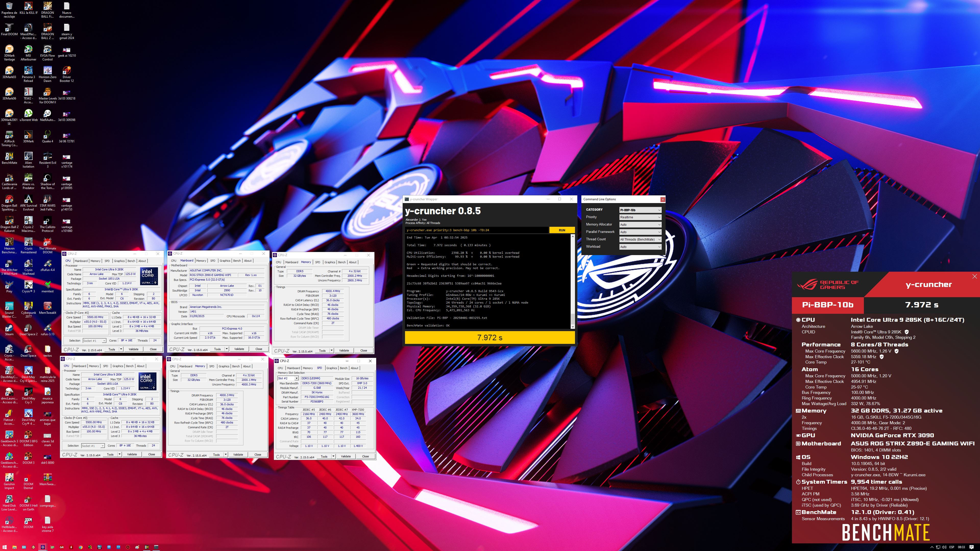Open Bench tab in CPU-Z Mainboard window

pyautogui.click(x=237, y=261)
